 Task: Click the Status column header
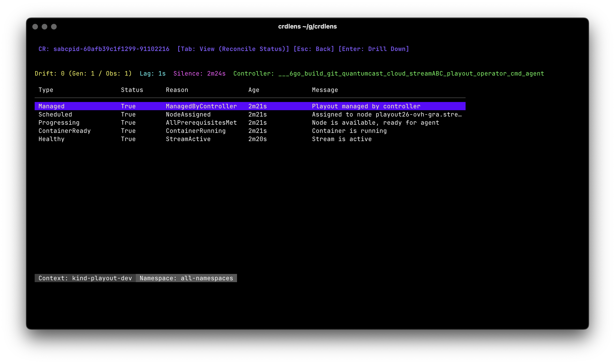pos(132,90)
